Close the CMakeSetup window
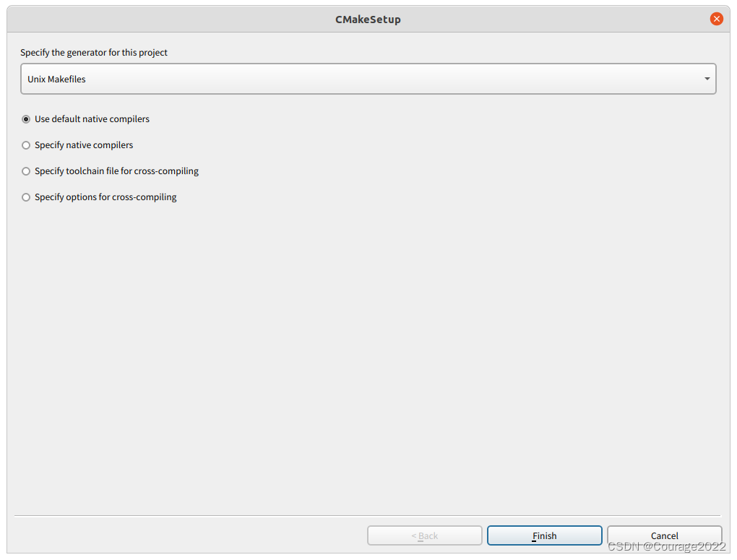 [716, 19]
